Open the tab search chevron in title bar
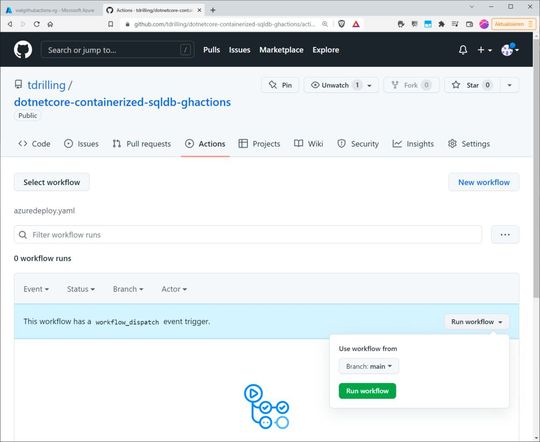 pos(472,6)
